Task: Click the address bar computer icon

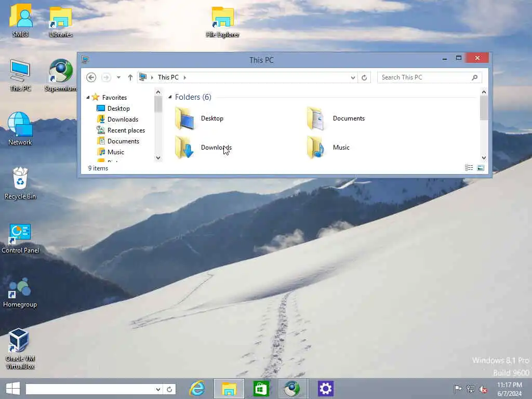Action: pos(143,77)
